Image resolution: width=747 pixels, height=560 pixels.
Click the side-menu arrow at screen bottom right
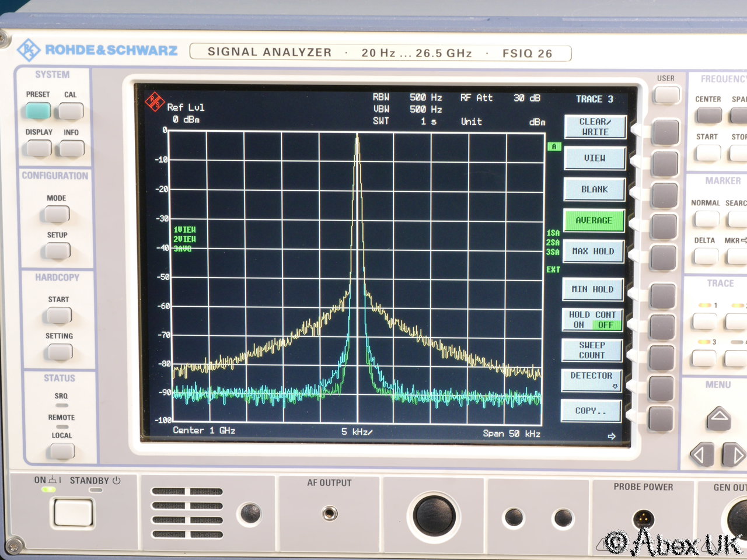click(x=611, y=436)
